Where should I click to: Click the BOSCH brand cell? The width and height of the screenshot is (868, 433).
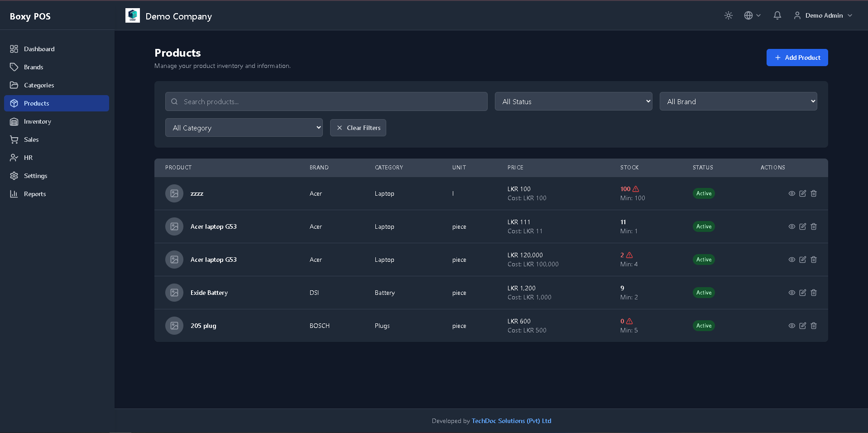coord(320,326)
